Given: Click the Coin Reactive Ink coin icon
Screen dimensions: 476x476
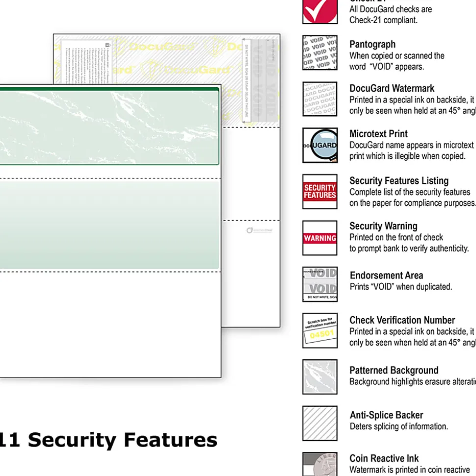Looking at the screenshot, I should (320, 464).
